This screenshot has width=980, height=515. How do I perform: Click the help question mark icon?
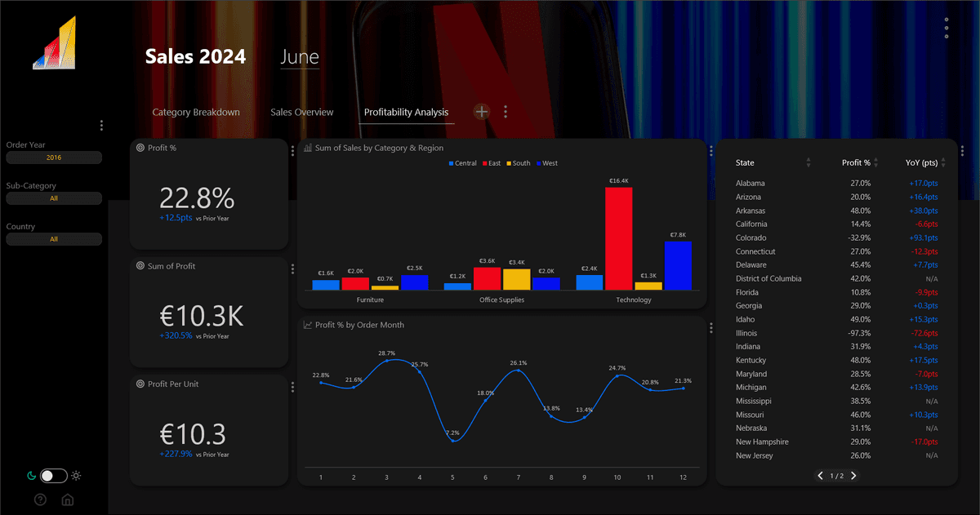(x=40, y=499)
